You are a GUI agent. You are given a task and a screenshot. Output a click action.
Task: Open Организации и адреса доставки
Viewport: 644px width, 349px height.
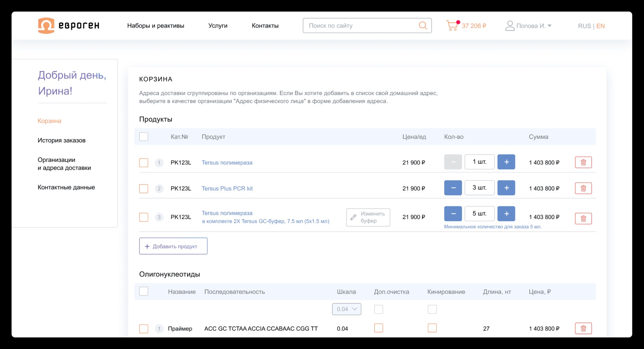64,164
